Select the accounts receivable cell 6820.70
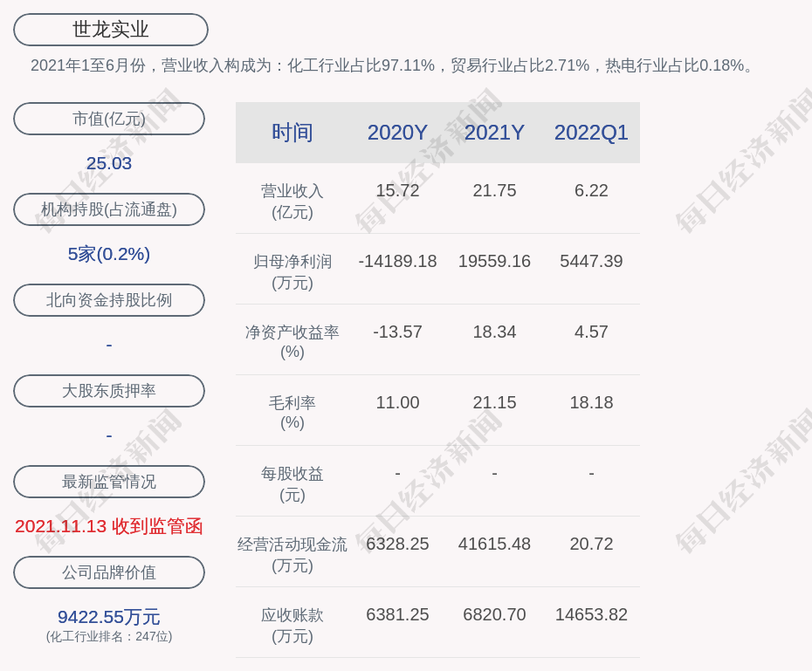This screenshot has height=671, width=812. [494, 614]
